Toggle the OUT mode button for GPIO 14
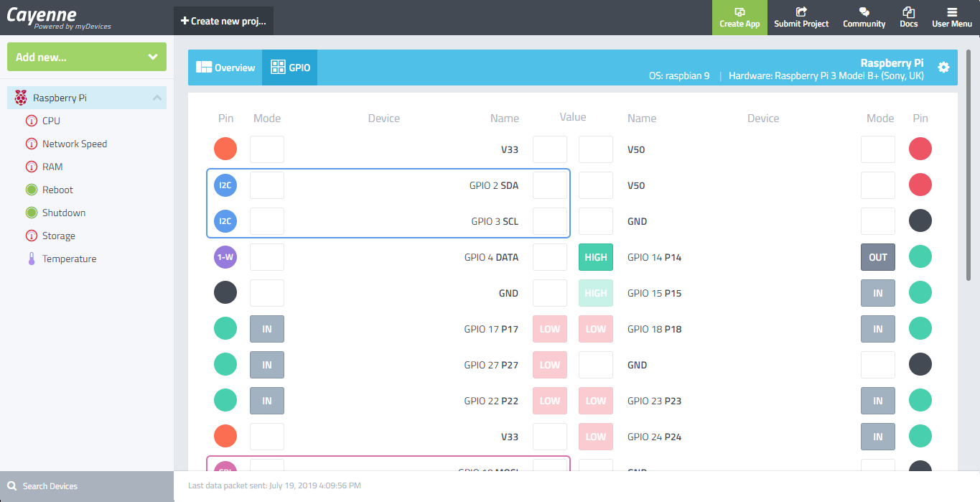980x502 pixels. [x=877, y=257]
